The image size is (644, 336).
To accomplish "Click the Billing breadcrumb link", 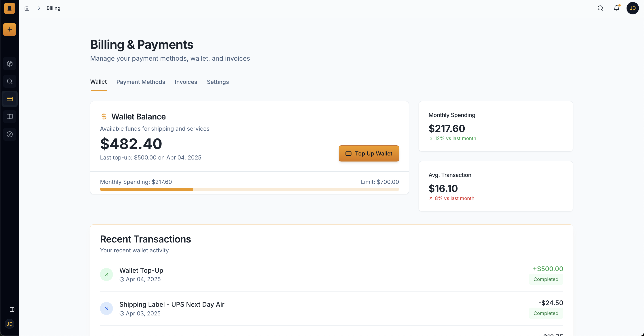I will click(53, 8).
